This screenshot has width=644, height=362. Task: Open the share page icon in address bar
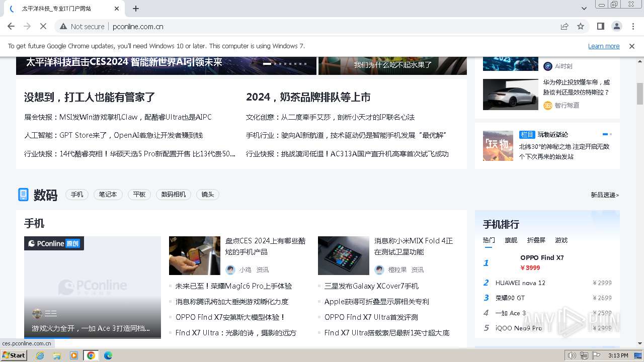(565, 26)
